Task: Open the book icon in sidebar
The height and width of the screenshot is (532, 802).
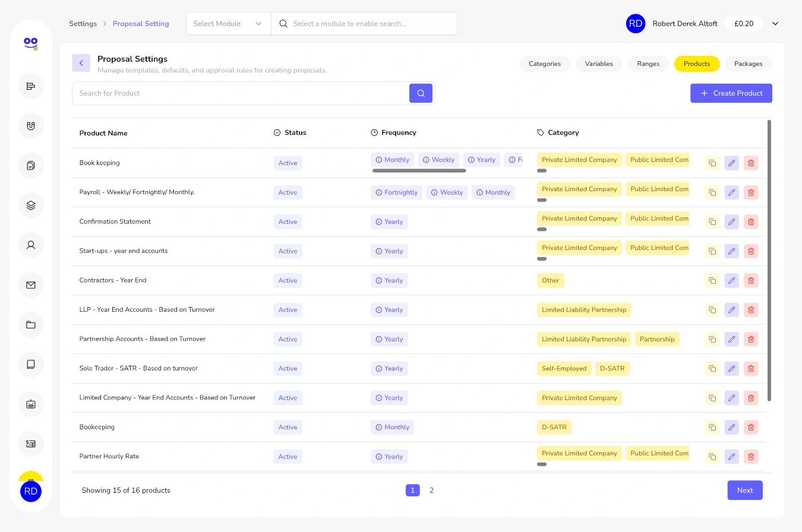Action: point(31,364)
